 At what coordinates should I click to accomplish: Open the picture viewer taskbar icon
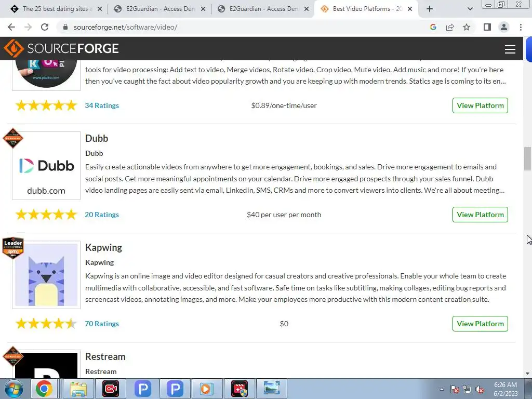coord(271,389)
